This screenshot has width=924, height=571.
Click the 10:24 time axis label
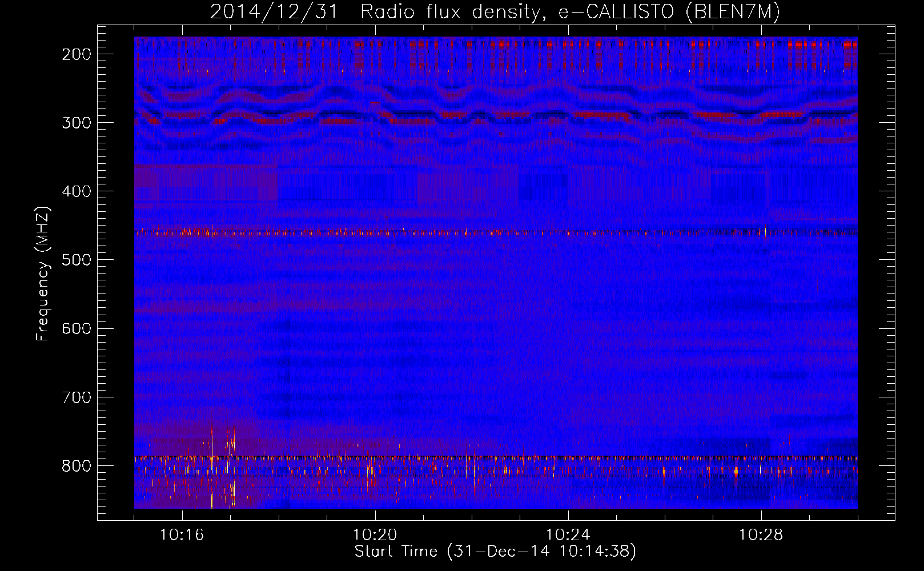pyautogui.click(x=568, y=535)
